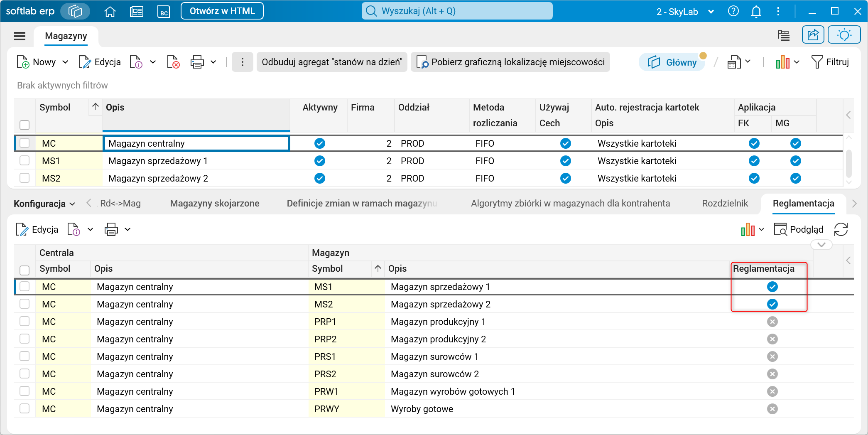Click the share icon at top right
The height and width of the screenshot is (435, 868).
[x=813, y=35]
